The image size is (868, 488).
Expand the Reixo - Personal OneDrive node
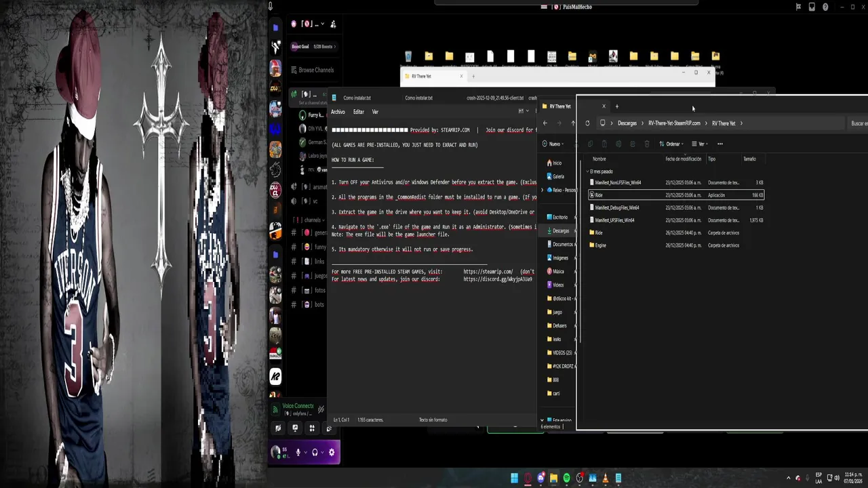[542, 190]
